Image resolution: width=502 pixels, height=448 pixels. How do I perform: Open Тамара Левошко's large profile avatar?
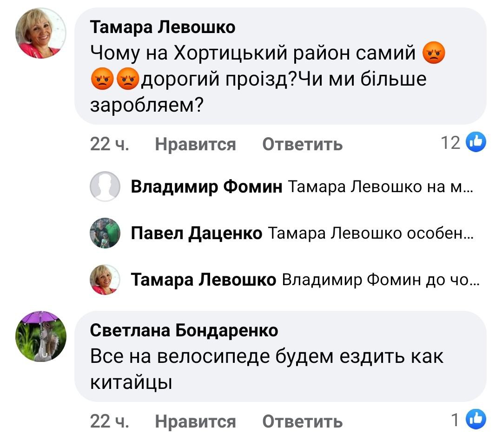(x=41, y=34)
